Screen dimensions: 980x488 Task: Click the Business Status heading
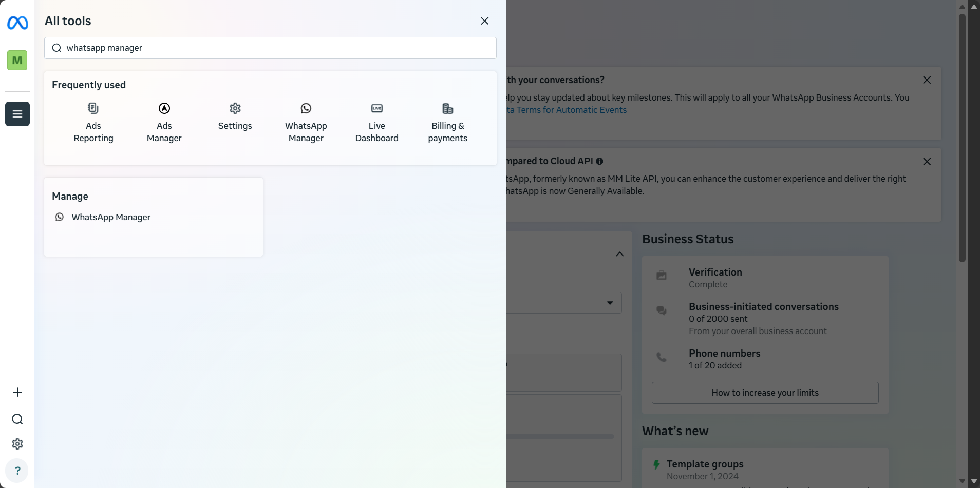point(688,240)
